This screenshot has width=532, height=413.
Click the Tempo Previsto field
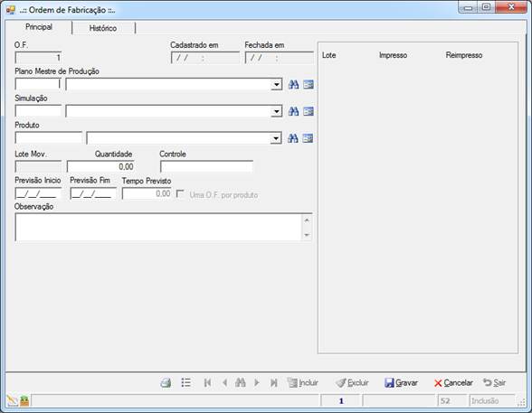coord(147,193)
